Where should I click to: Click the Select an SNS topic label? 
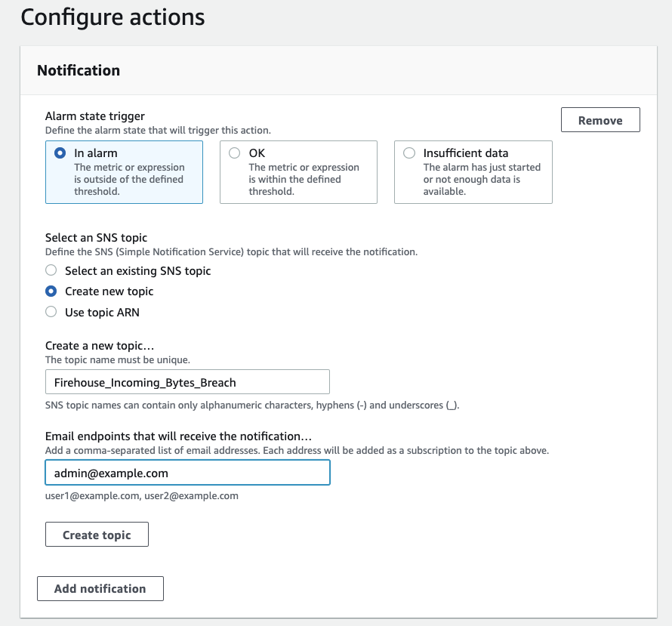click(x=97, y=238)
